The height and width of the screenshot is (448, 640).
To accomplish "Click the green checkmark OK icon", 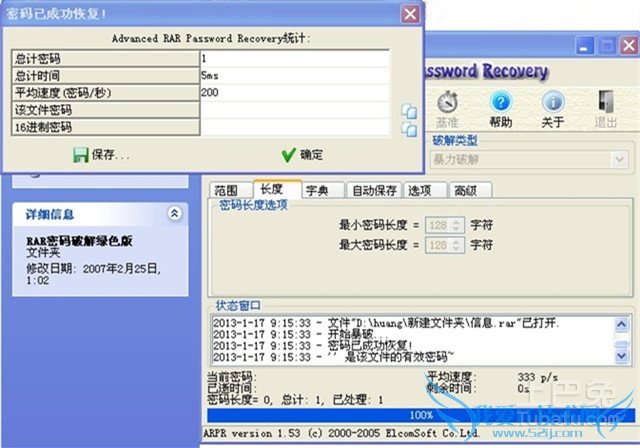I will tap(289, 155).
